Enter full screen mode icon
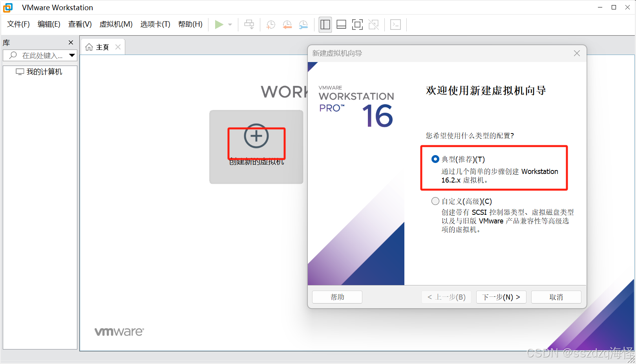 click(x=357, y=25)
